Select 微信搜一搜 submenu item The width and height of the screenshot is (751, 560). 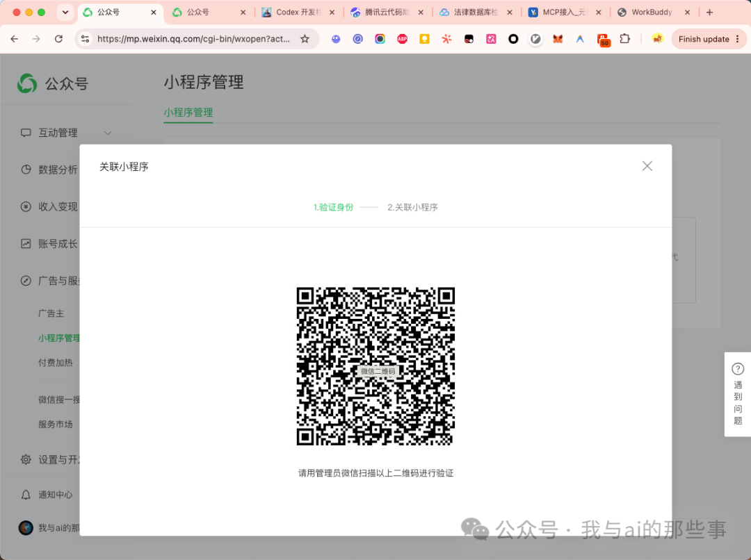[58, 400]
